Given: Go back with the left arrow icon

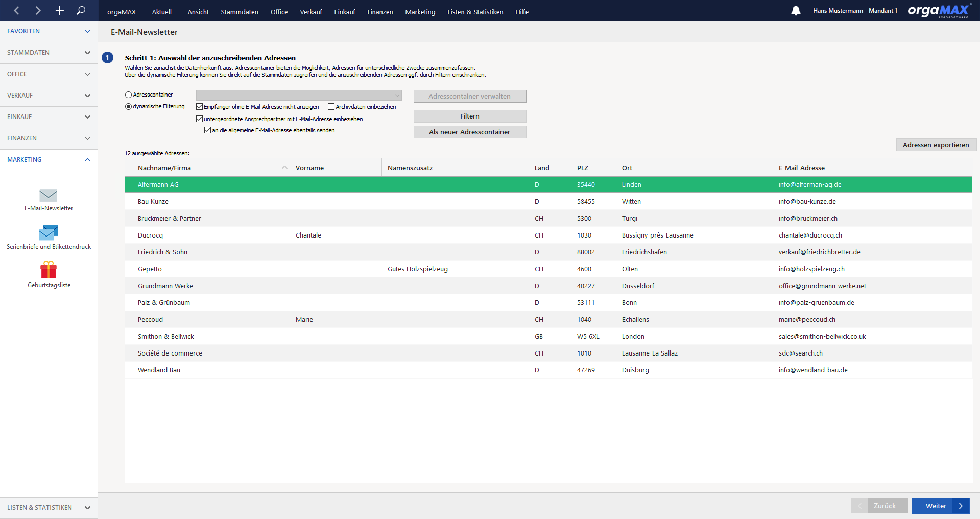Looking at the screenshot, I should (16, 10).
